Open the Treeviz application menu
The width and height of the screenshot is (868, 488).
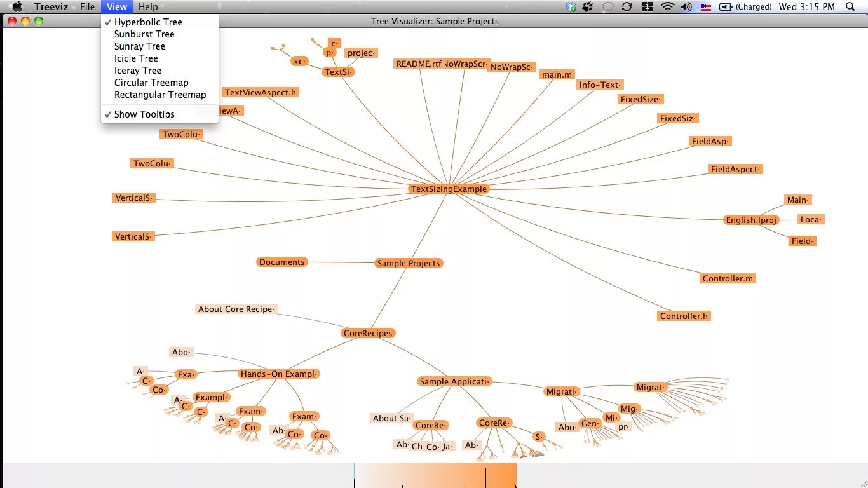click(51, 7)
